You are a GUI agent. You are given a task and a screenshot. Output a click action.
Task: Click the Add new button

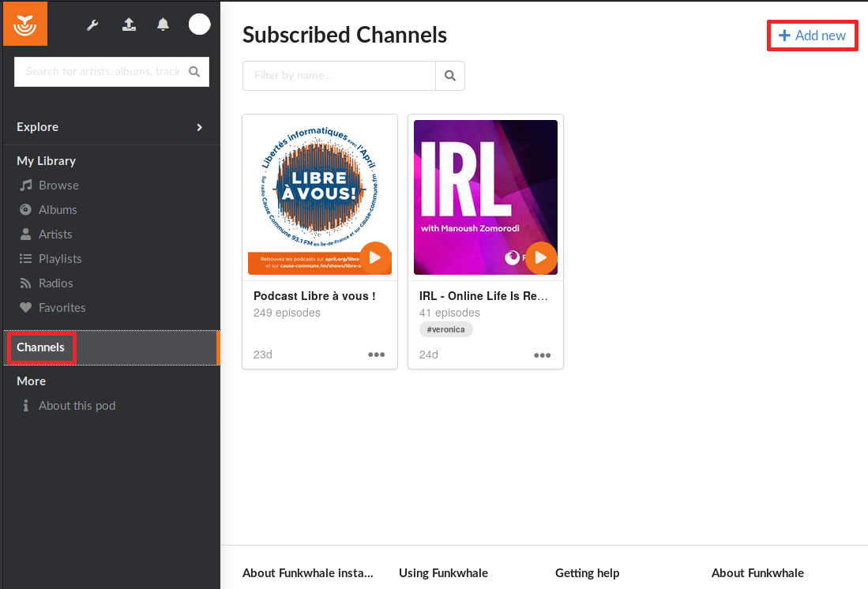812,36
